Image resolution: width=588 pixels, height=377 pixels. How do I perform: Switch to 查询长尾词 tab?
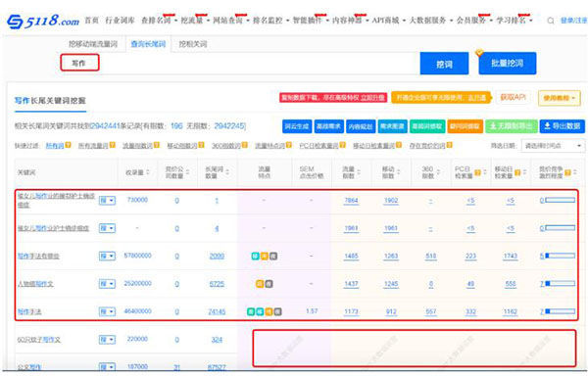click(x=148, y=44)
